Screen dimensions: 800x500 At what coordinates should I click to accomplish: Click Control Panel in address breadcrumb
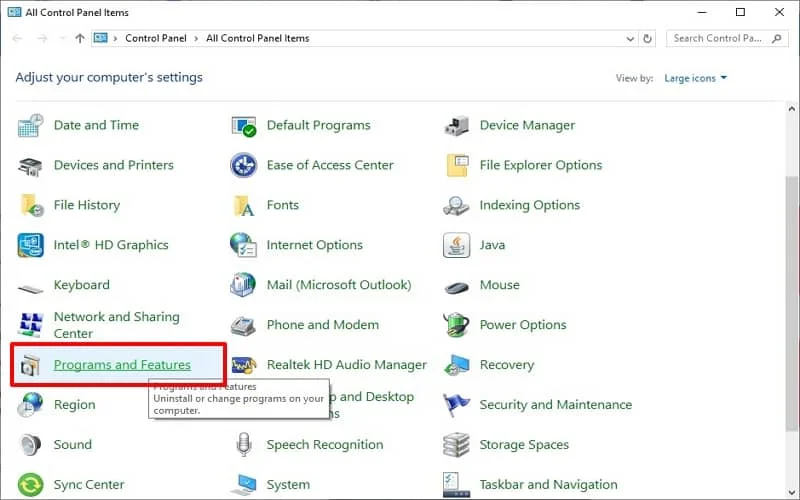tap(156, 38)
